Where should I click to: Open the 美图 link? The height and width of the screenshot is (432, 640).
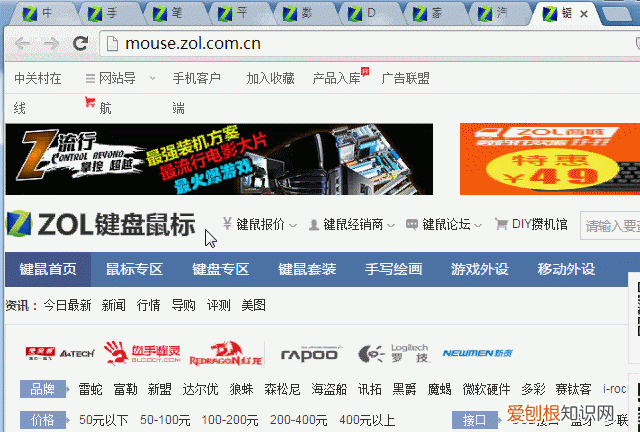pos(253,305)
